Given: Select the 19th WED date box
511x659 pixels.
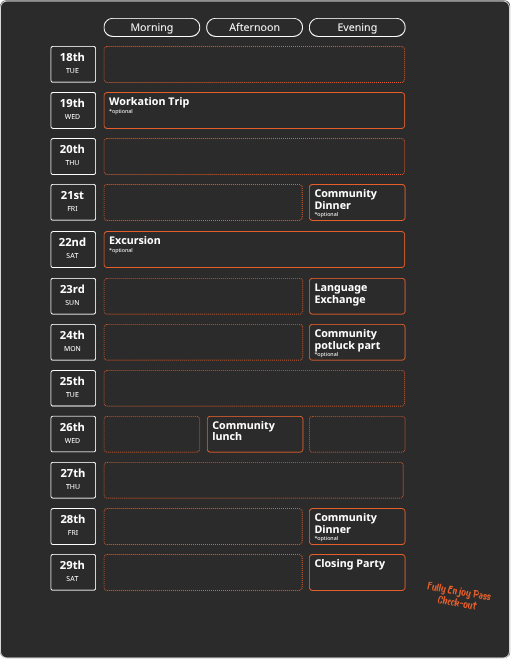Looking at the screenshot, I should [x=73, y=111].
